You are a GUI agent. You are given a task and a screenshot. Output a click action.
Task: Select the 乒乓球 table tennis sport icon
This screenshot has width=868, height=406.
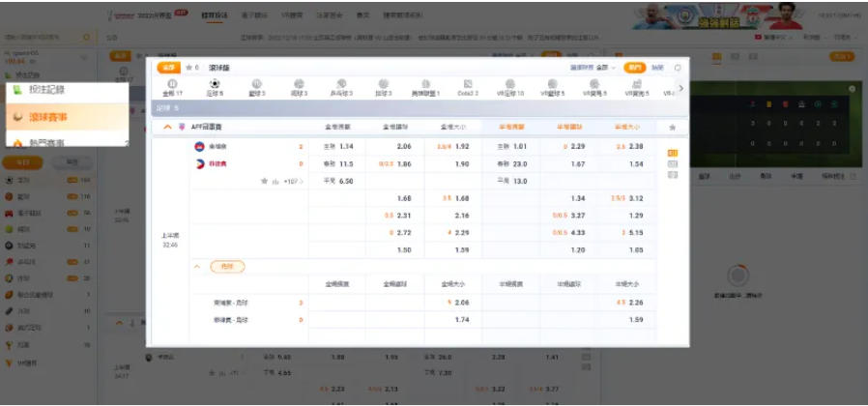[x=340, y=85]
